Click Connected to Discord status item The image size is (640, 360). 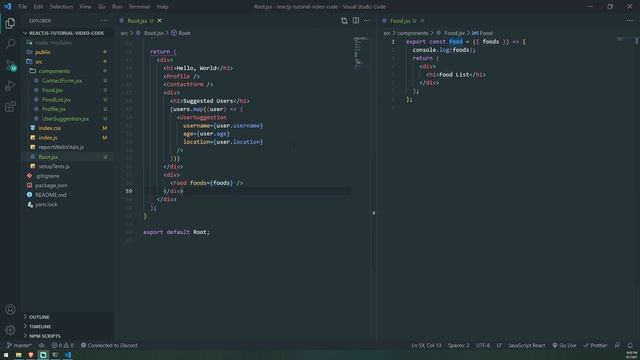(x=109, y=345)
